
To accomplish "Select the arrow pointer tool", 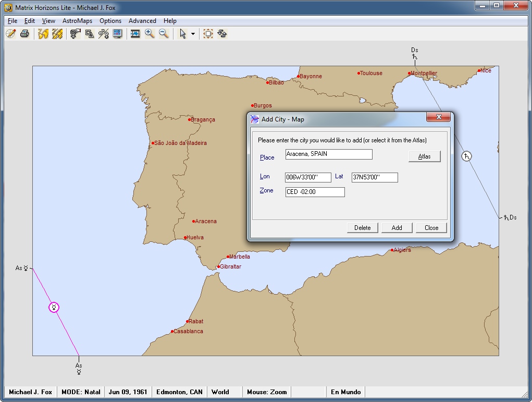I will point(182,33).
